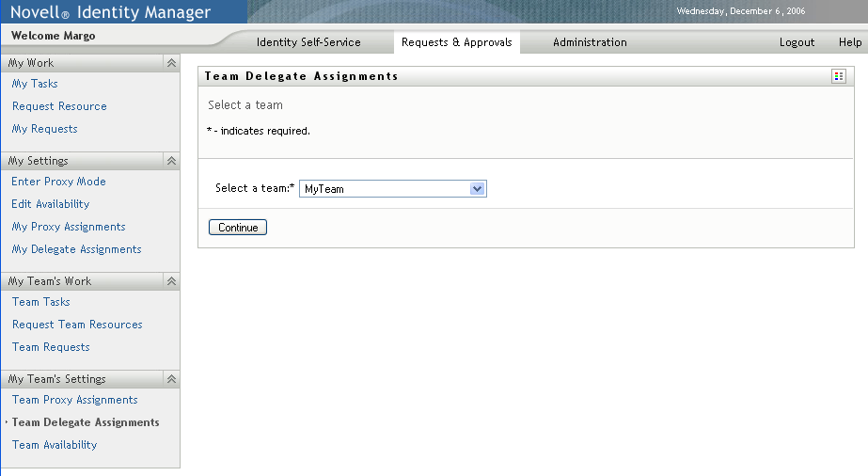Viewport: 868px width, 476px height.
Task: Collapse the My Work section
Action: [171, 63]
